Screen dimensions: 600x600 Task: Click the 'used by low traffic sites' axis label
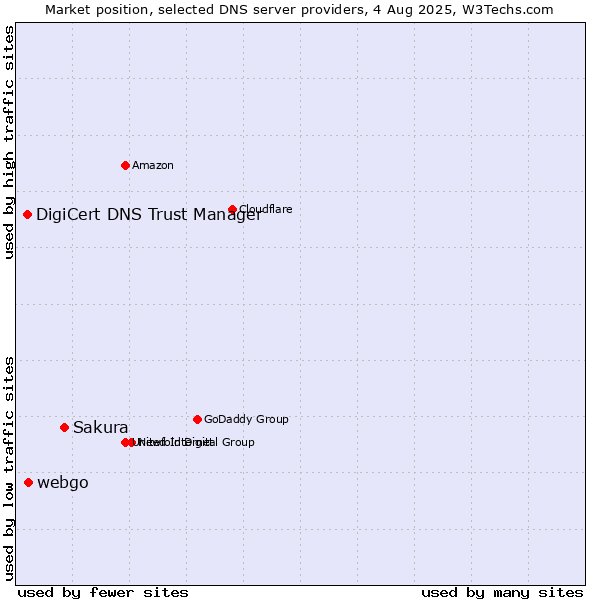9,469
